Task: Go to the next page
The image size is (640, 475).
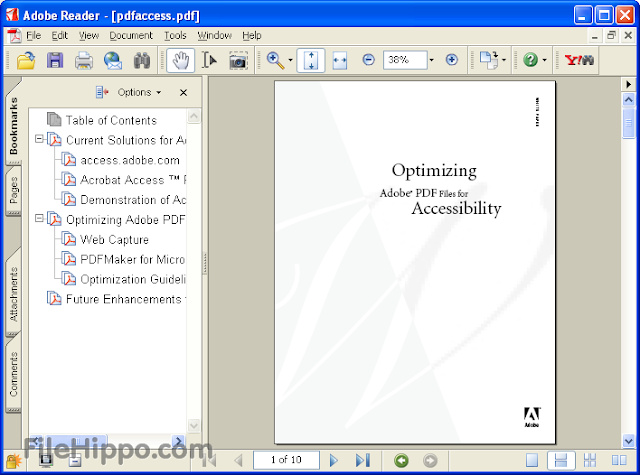Action: click(x=333, y=460)
